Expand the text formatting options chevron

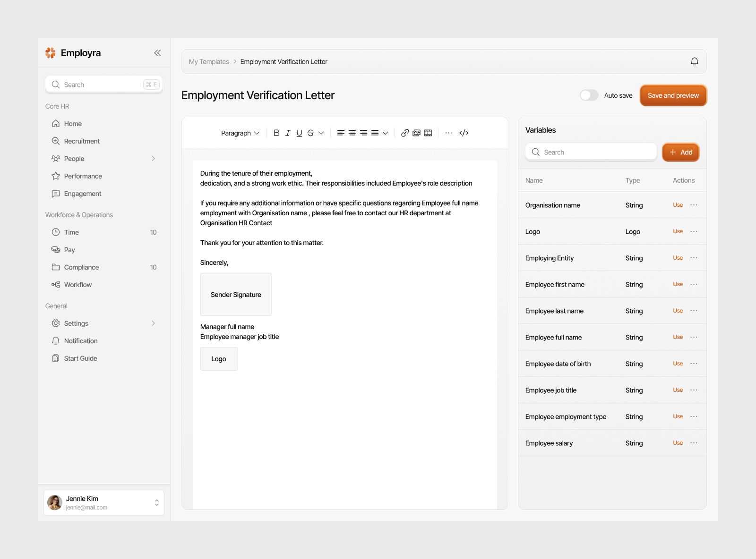pyautogui.click(x=321, y=133)
